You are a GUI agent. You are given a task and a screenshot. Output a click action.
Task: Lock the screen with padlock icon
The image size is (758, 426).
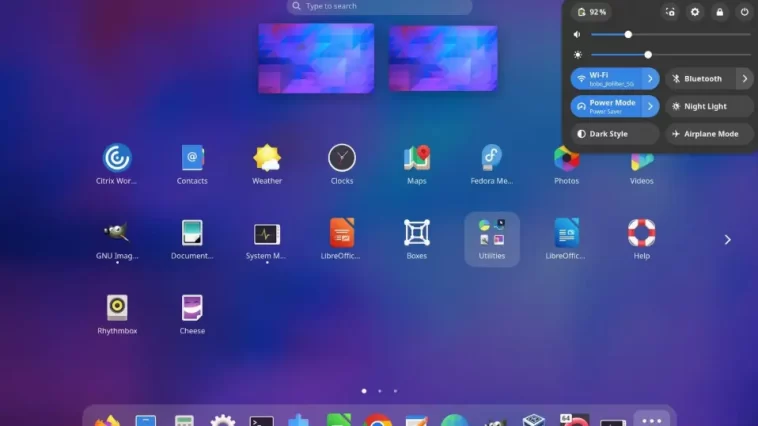pos(720,12)
